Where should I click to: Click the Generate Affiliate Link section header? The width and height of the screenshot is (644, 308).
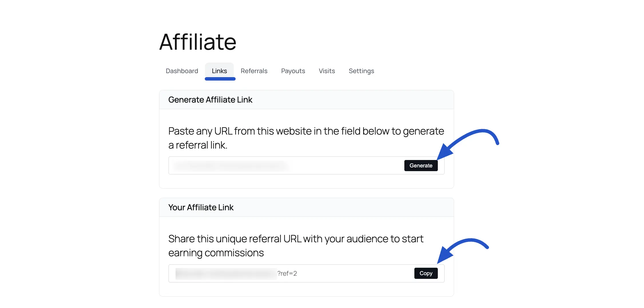coord(210,99)
